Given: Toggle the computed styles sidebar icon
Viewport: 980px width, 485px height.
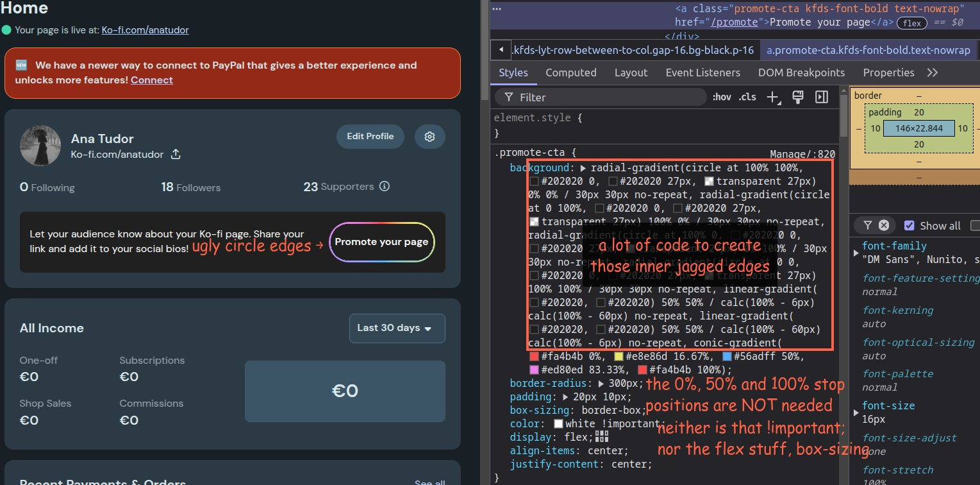Looking at the screenshot, I should [821, 97].
